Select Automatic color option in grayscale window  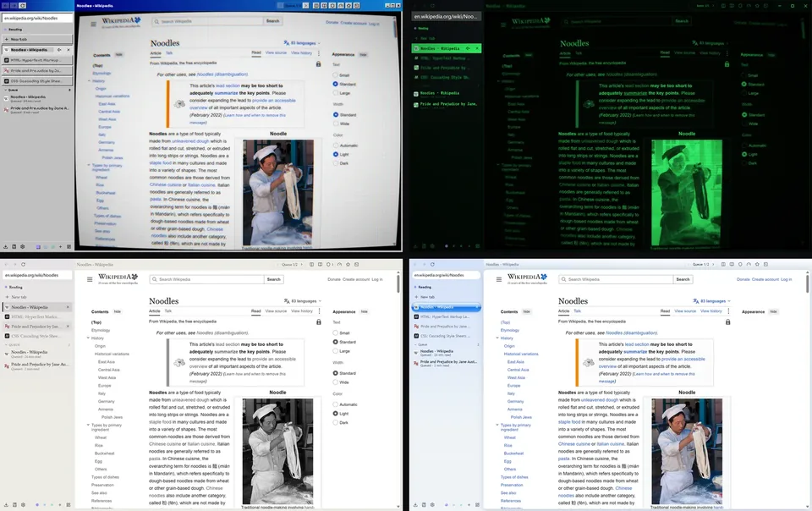(x=336, y=404)
